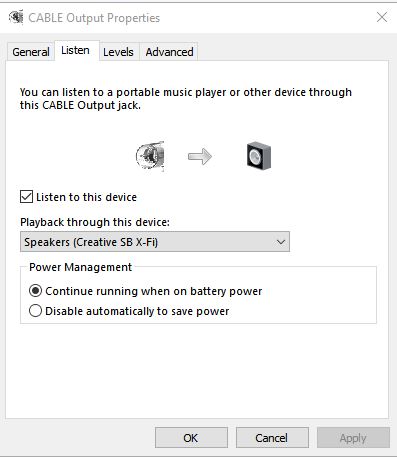Expand the playback device list using its chevron arrow

pyautogui.click(x=281, y=242)
